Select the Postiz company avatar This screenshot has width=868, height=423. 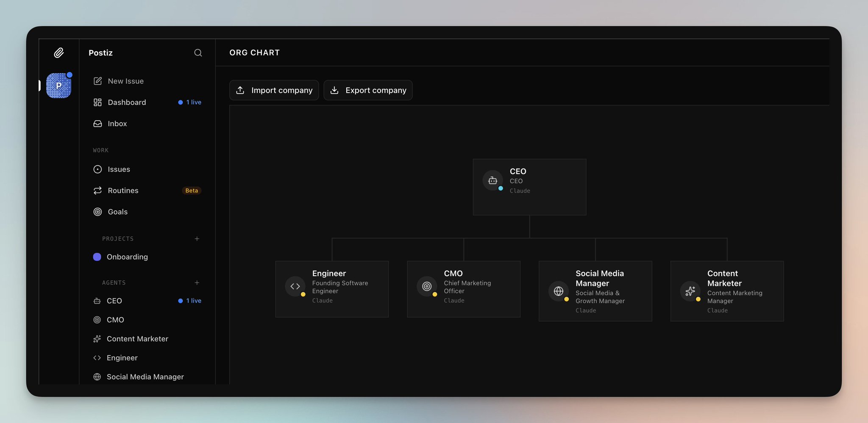coord(58,86)
